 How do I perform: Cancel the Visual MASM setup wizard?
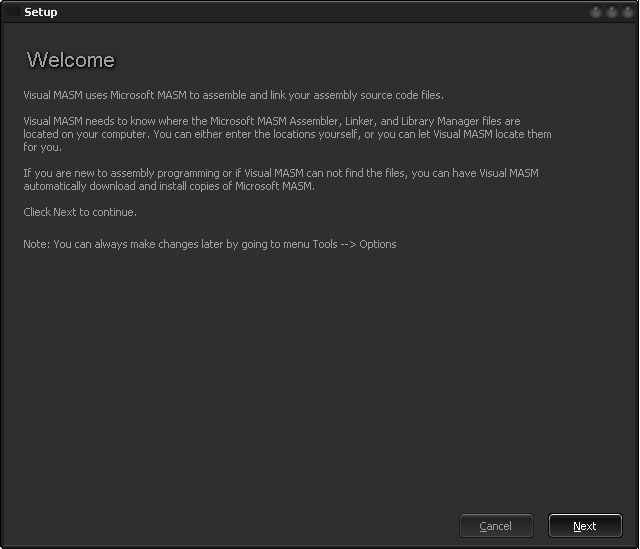pos(496,526)
